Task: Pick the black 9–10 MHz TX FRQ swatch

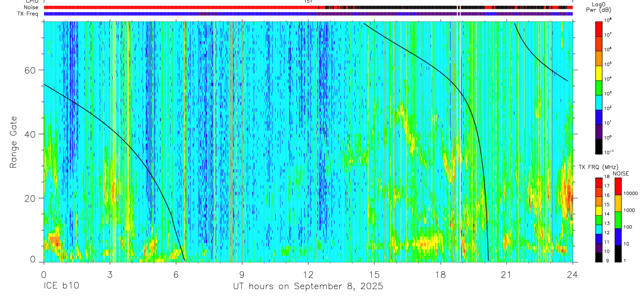Action: click(599, 257)
